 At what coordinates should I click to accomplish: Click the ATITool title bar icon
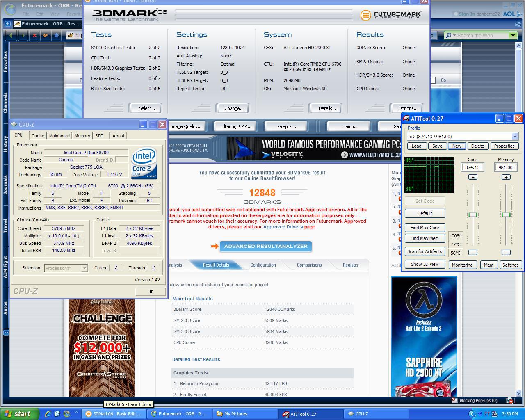point(406,119)
